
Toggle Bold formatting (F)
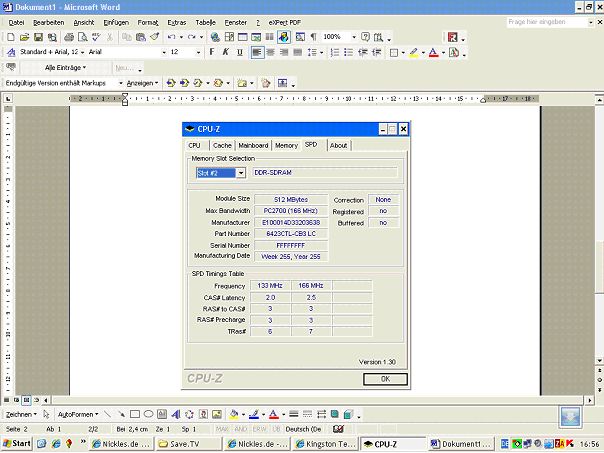211,52
